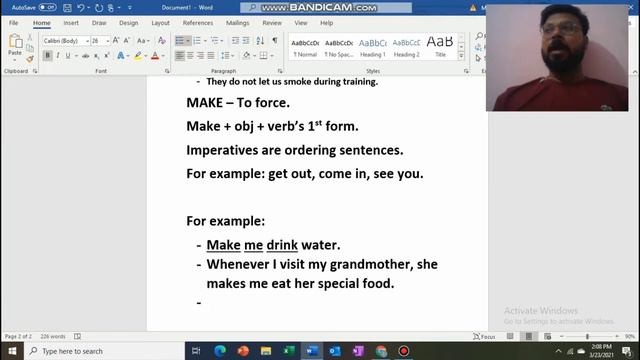Toggle superscript formatting
This screenshot has height=360, width=640.
[x=107, y=56]
